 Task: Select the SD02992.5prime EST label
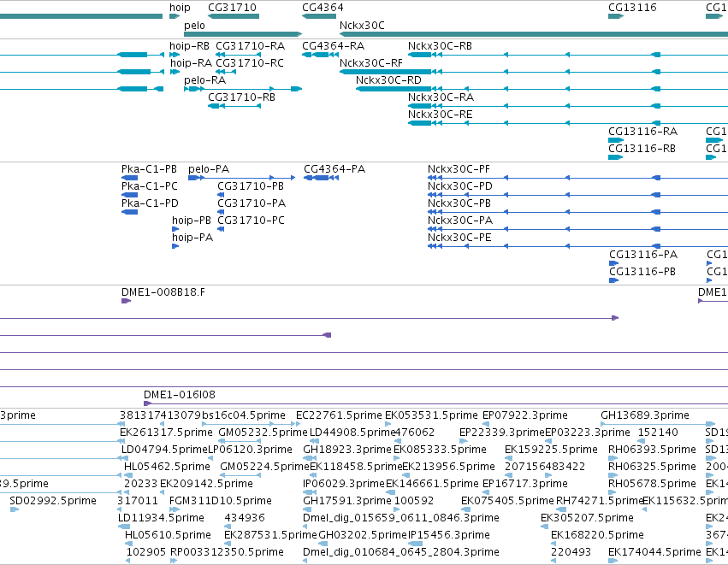(x=53, y=502)
